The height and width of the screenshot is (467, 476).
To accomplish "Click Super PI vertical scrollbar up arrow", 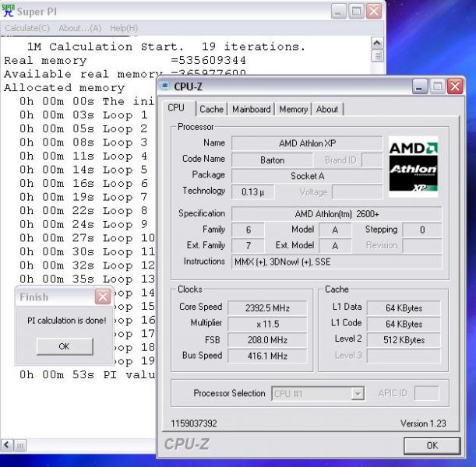I will click(378, 43).
